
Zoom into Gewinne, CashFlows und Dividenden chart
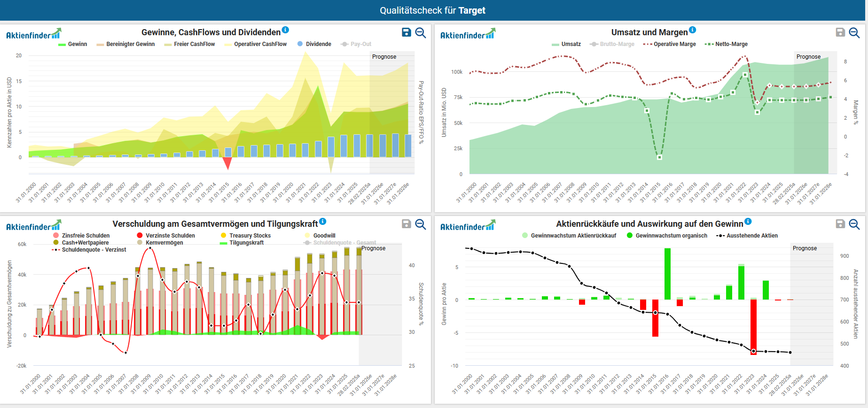tap(421, 32)
